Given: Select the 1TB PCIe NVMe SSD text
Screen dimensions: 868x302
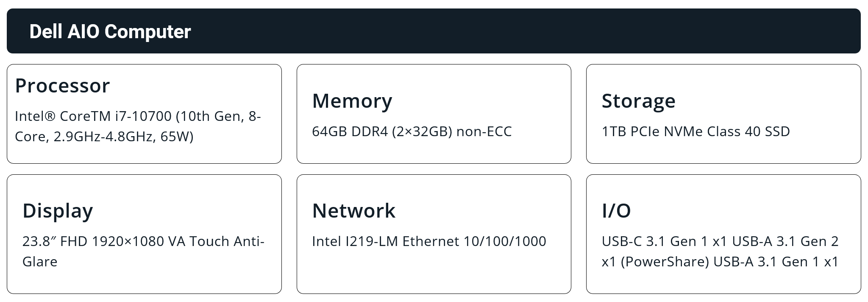Looking at the screenshot, I should click(x=696, y=131).
